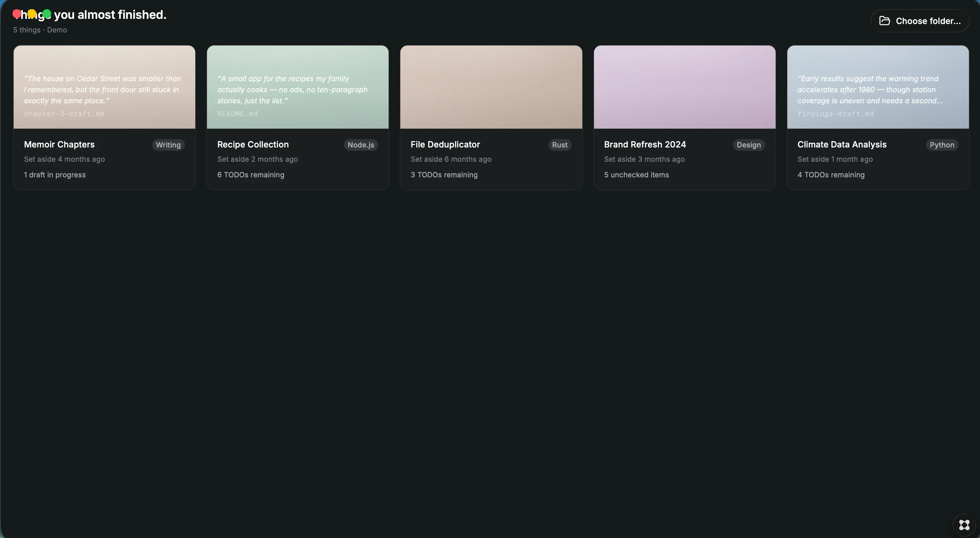Viewport: 980px width, 538px height.
Task: Click the Choose folder... button
Action: coord(920,21)
